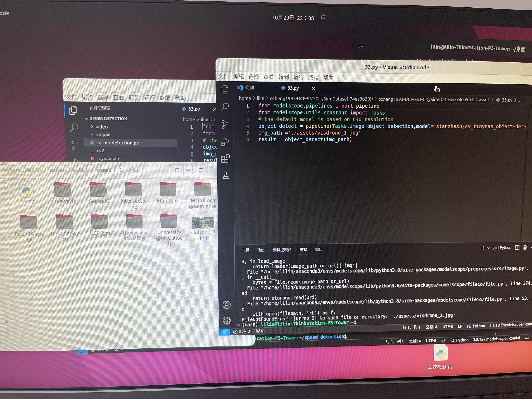Open visdrone_1.jpg thumbnail in file manager

[x=203, y=223]
